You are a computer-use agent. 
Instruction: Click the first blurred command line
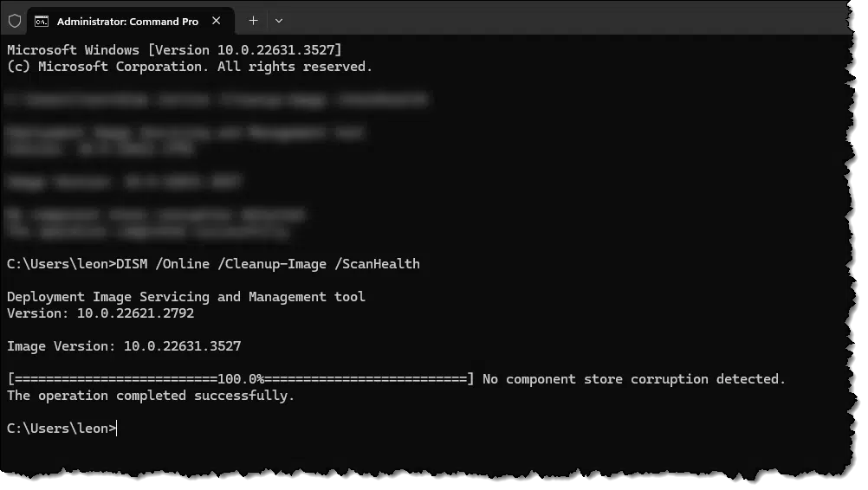(x=216, y=100)
